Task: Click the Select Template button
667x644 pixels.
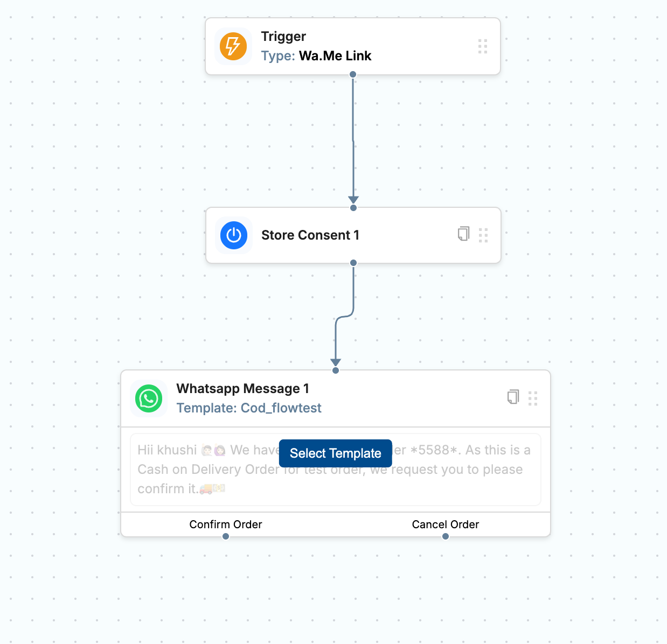Action: (x=335, y=453)
